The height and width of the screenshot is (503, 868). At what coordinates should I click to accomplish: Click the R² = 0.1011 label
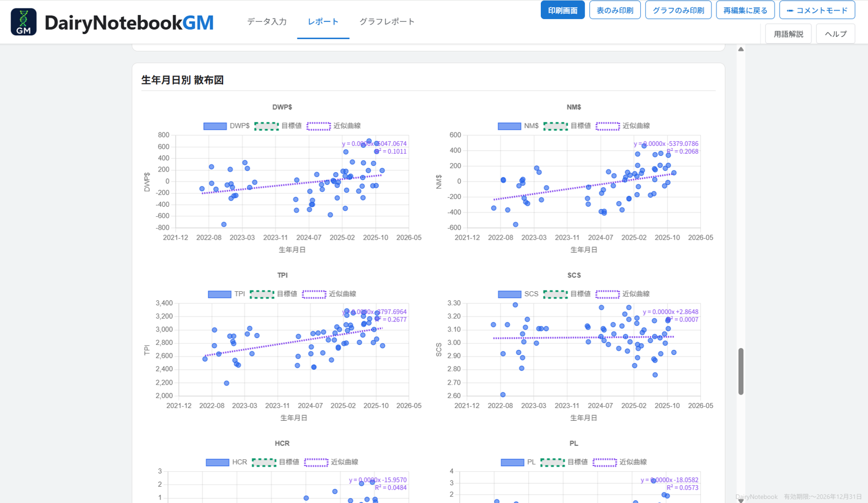[x=390, y=151]
